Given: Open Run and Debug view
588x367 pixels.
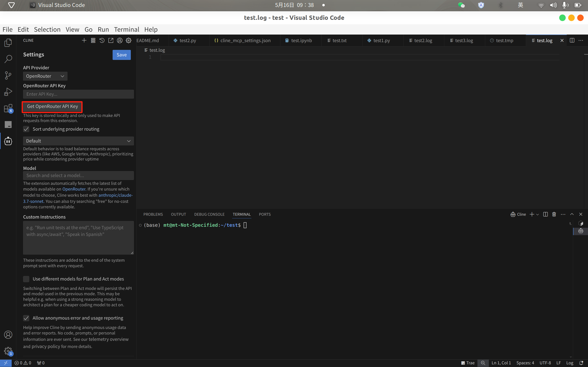Looking at the screenshot, I should point(8,92).
